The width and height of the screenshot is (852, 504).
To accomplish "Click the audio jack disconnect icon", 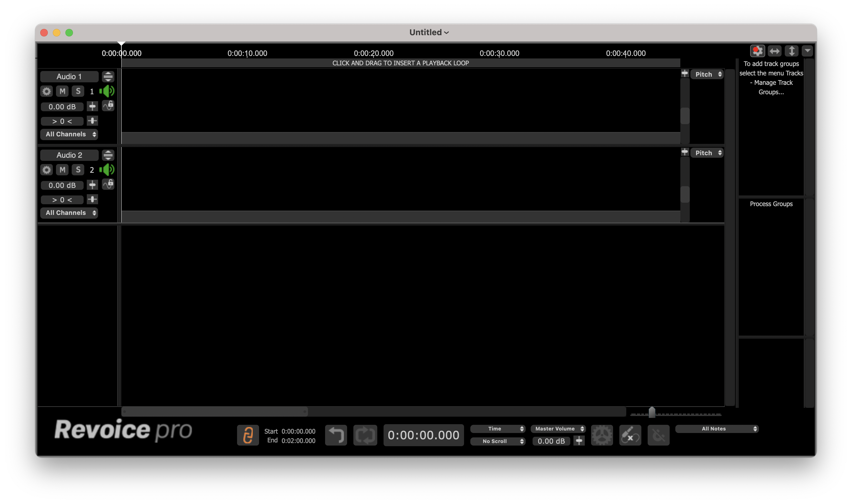I will (630, 435).
